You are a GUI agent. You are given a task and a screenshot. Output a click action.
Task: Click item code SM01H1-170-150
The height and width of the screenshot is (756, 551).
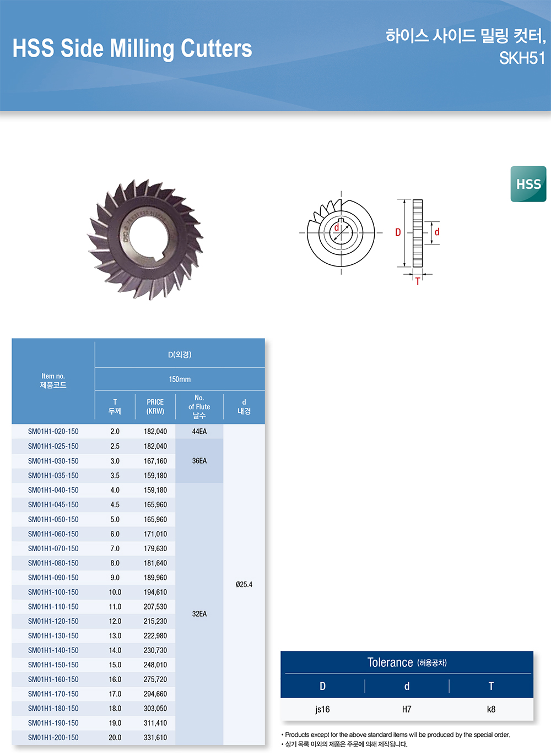click(53, 694)
